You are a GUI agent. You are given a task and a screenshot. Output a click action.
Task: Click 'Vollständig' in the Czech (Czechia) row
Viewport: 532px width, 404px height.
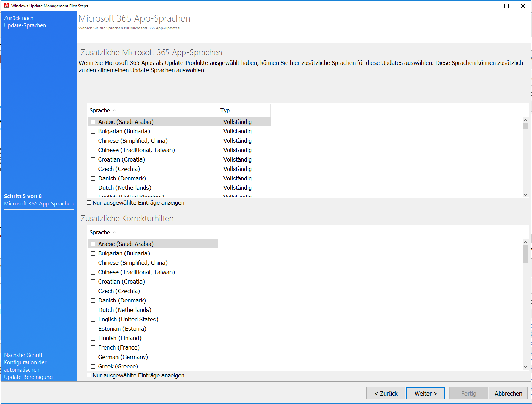[x=237, y=169]
